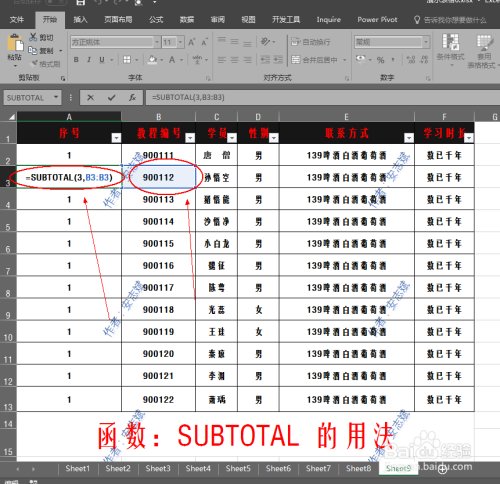Switch to the Power Pivot tab
500x484 pixels.
(x=377, y=20)
